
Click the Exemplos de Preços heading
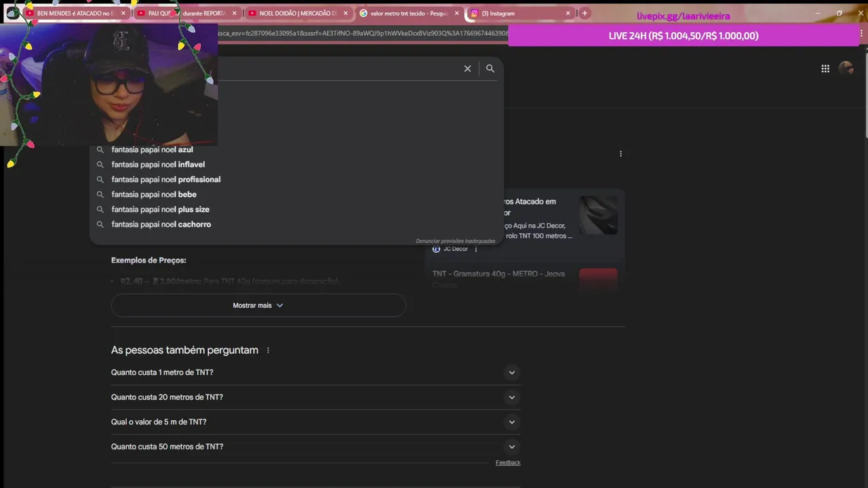(x=149, y=260)
